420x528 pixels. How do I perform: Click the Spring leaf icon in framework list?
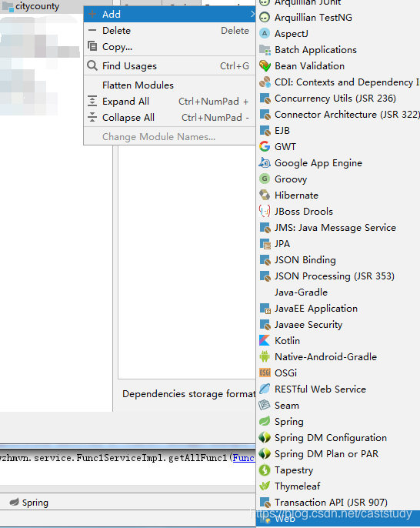(265, 421)
